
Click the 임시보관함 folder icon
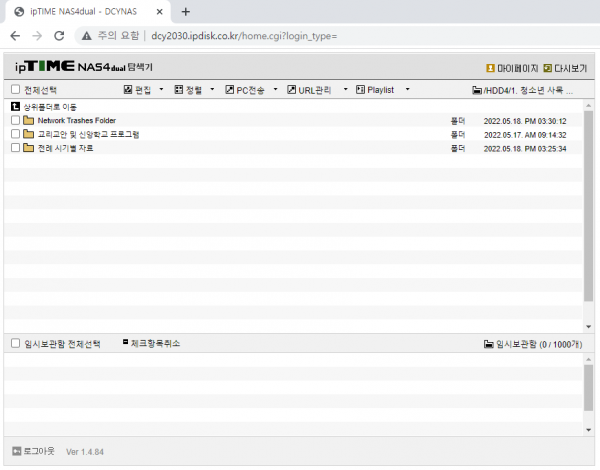tap(489, 344)
